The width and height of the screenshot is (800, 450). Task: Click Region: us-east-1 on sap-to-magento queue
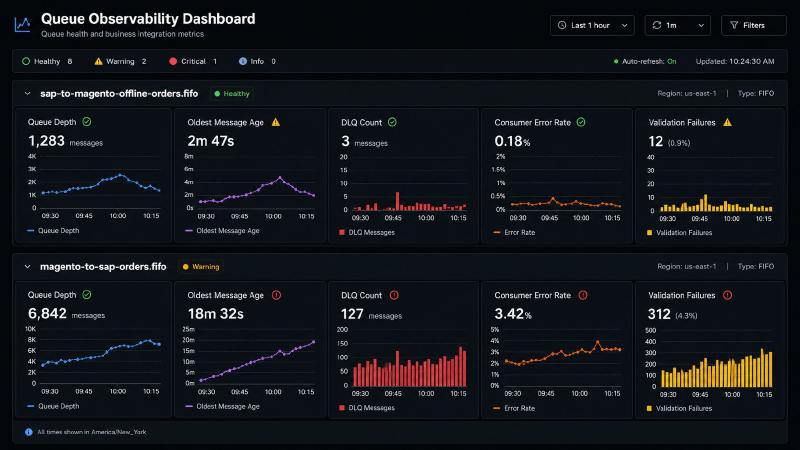tap(687, 93)
